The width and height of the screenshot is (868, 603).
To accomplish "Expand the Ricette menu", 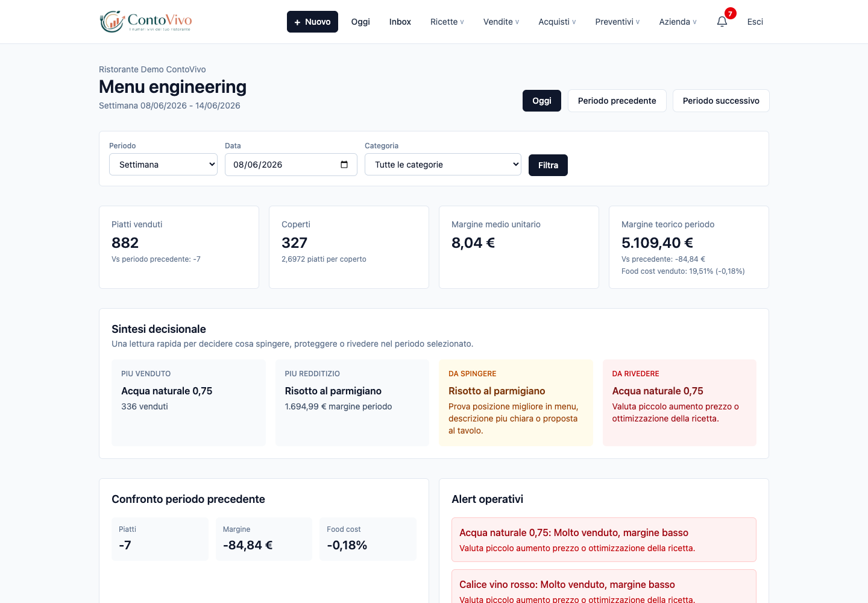I will pyautogui.click(x=447, y=22).
